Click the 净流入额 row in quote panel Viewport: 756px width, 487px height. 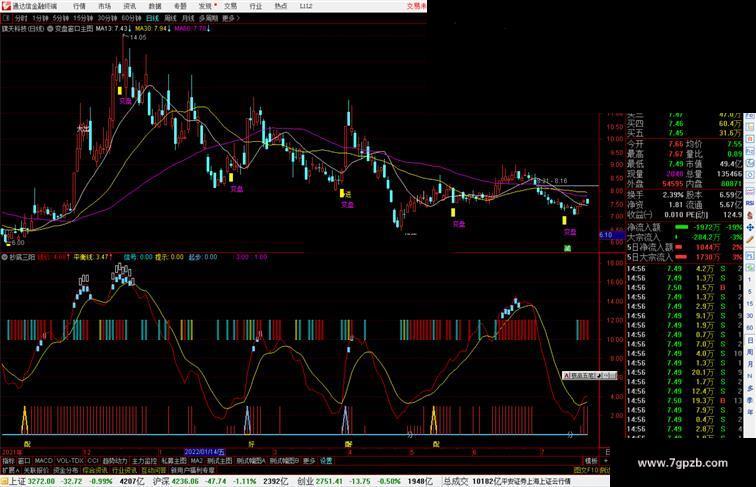(685, 227)
